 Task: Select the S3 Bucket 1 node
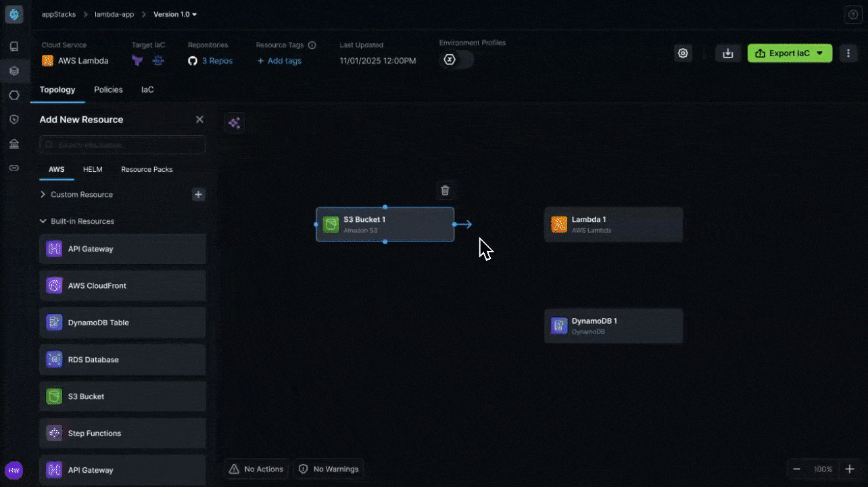click(x=385, y=225)
